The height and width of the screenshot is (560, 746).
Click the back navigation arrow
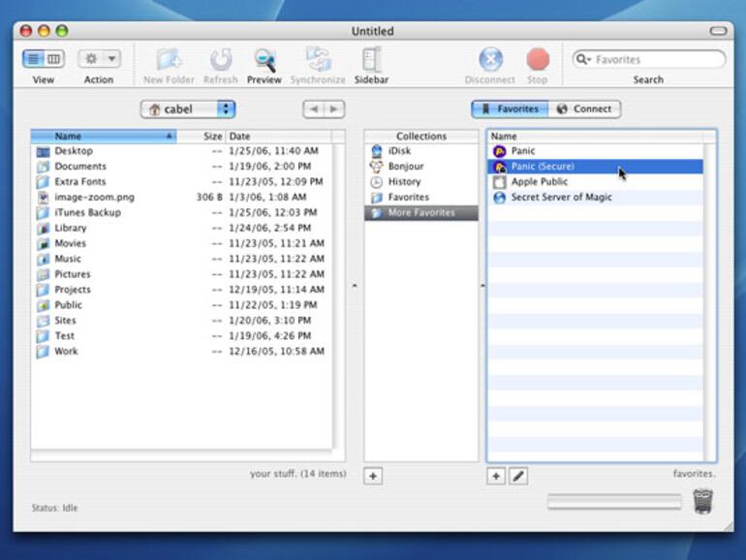pos(313,109)
